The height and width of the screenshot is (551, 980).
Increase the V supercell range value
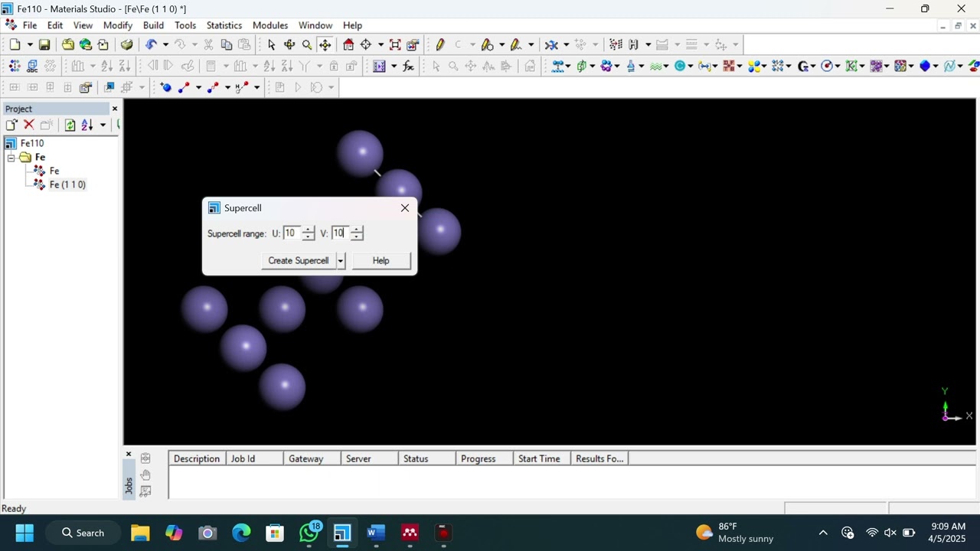357,230
